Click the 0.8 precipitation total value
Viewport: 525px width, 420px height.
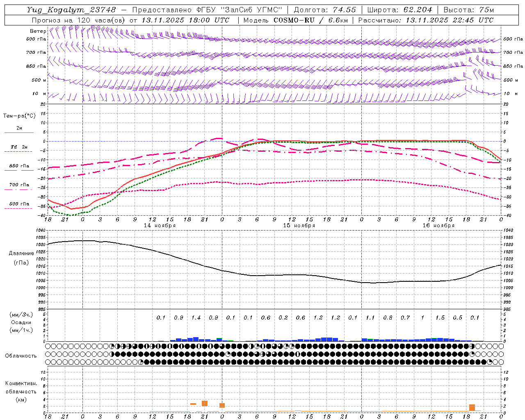coord(388,317)
